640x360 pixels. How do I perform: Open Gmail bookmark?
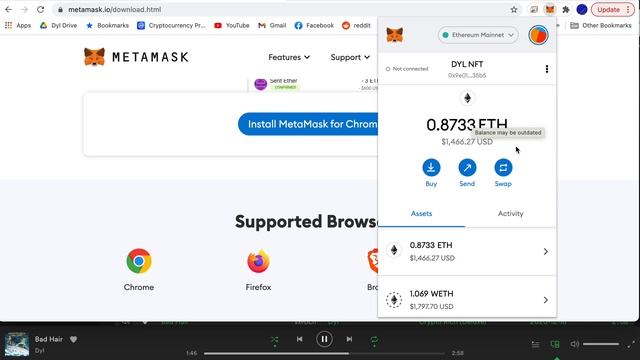point(272,25)
